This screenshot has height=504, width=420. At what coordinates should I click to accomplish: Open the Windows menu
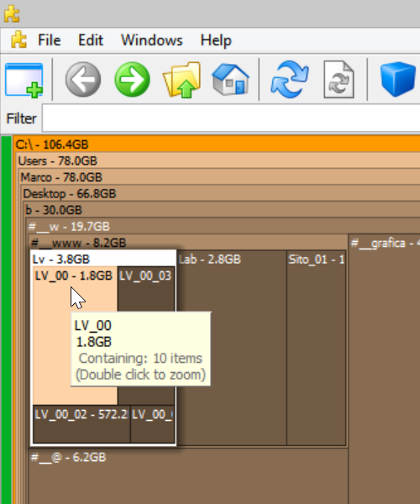(152, 40)
